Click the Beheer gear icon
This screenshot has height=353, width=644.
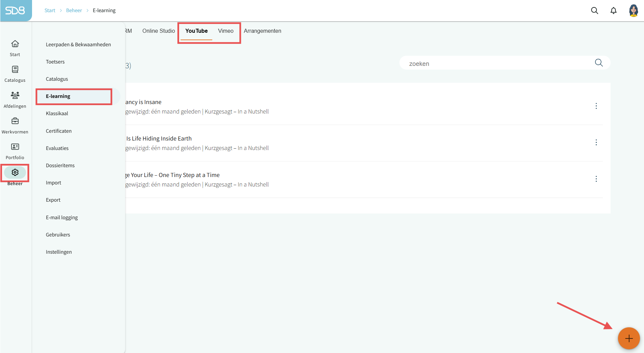pyautogui.click(x=15, y=173)
